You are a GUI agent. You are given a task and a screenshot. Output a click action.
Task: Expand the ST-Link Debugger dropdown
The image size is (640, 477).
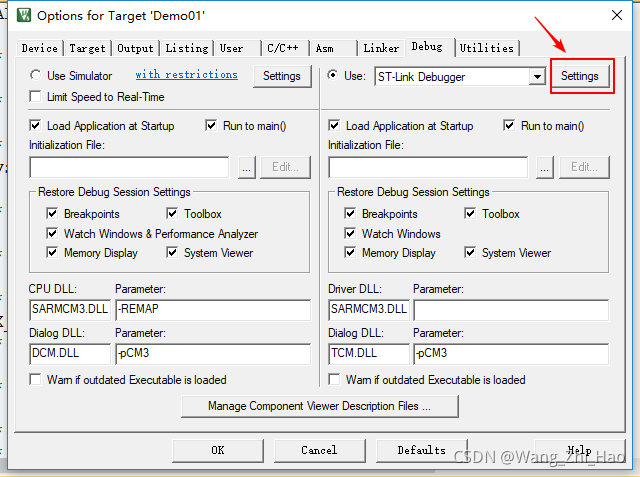pos(537,77)
